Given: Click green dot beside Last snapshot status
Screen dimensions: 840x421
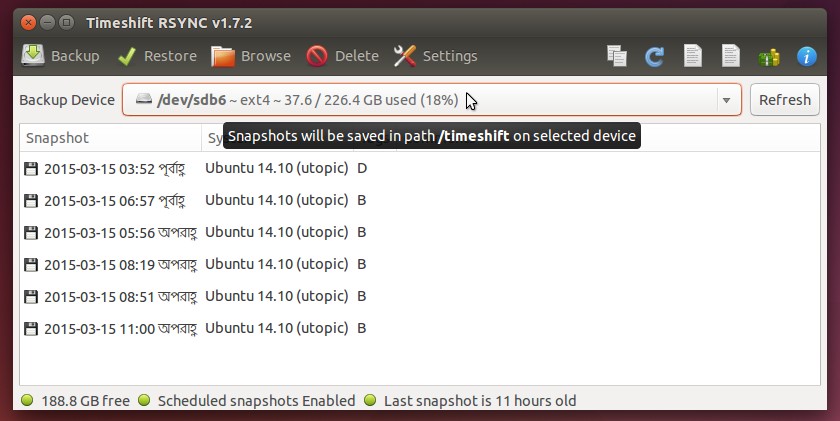Looking at the screenshot, I should click(370, 400).
